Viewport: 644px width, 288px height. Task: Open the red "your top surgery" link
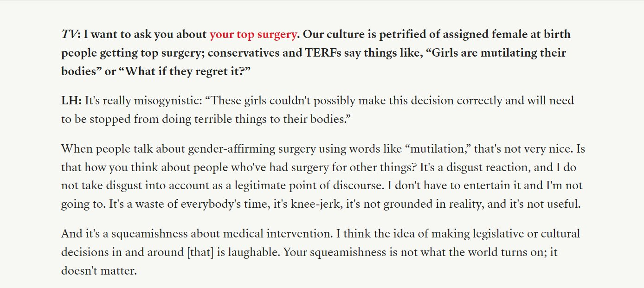click(x=252, y=34)
